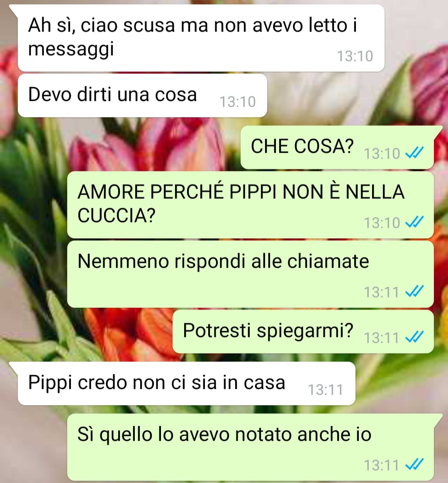
Task: Click the 13:10 time next to 'CHE COSA?'
Action: 382,154
